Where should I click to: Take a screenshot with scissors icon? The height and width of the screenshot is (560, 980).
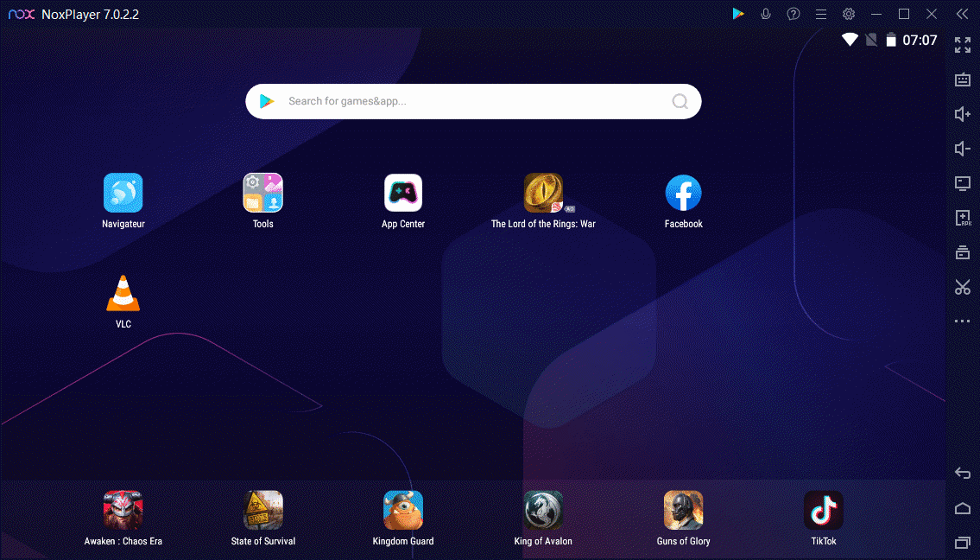click(x=963, y=287)
